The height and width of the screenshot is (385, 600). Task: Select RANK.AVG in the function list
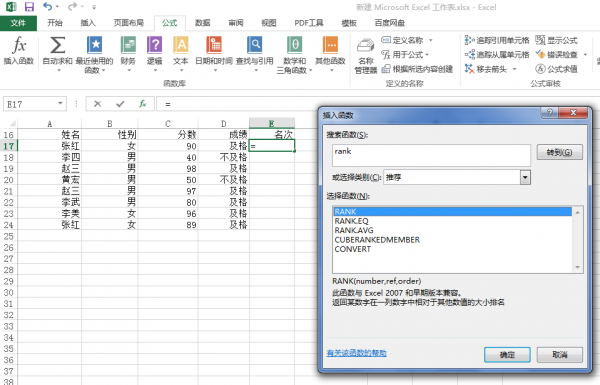(x=453, y=230)
